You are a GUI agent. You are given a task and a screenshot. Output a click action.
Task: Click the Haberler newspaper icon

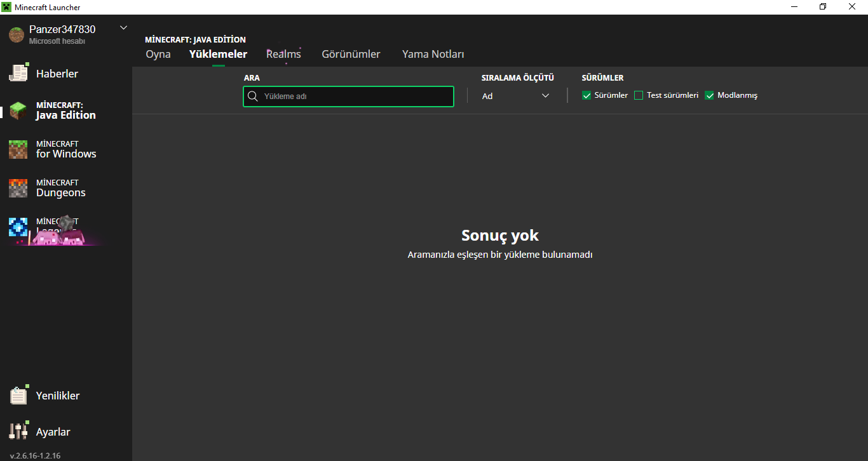click(x=18, y=73)
